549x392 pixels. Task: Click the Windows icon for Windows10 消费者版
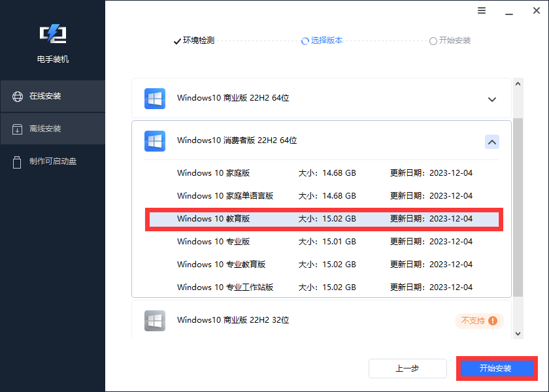[155, 141]
